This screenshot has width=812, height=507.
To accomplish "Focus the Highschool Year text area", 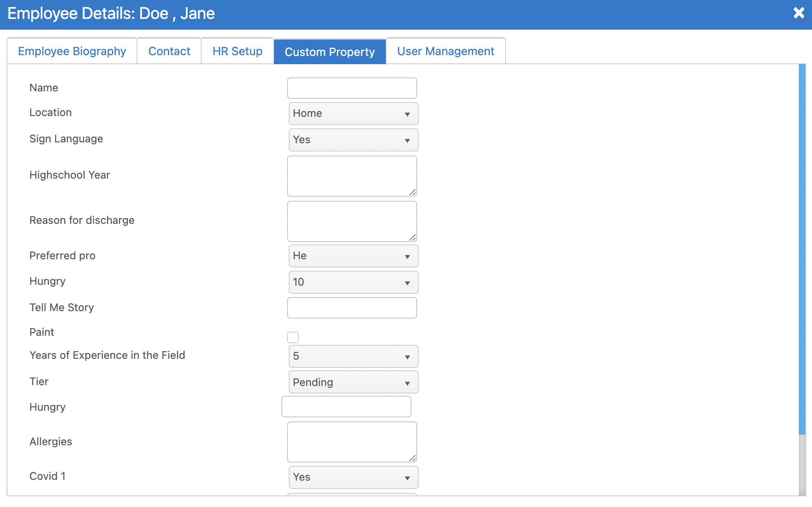I will (x=352, y=176).
